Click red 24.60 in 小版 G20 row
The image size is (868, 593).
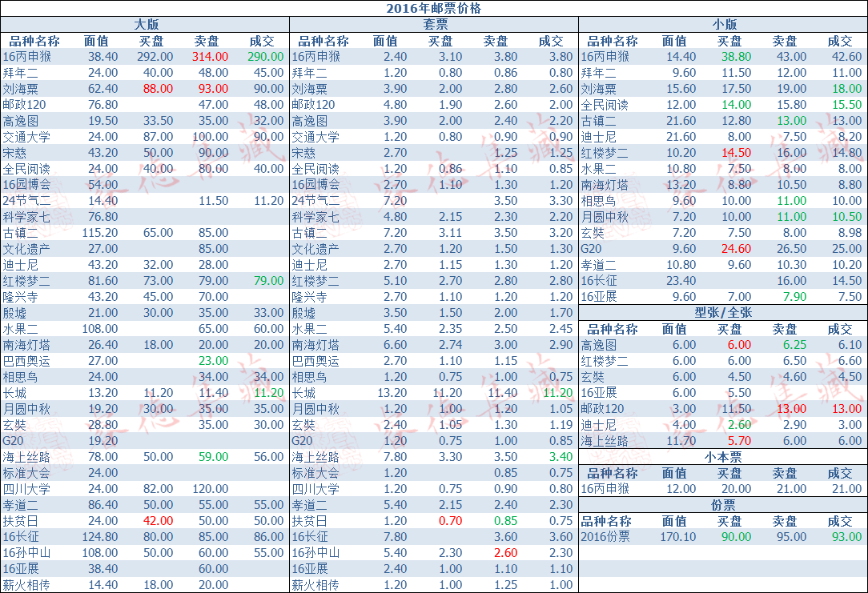[x=736, y=249]
